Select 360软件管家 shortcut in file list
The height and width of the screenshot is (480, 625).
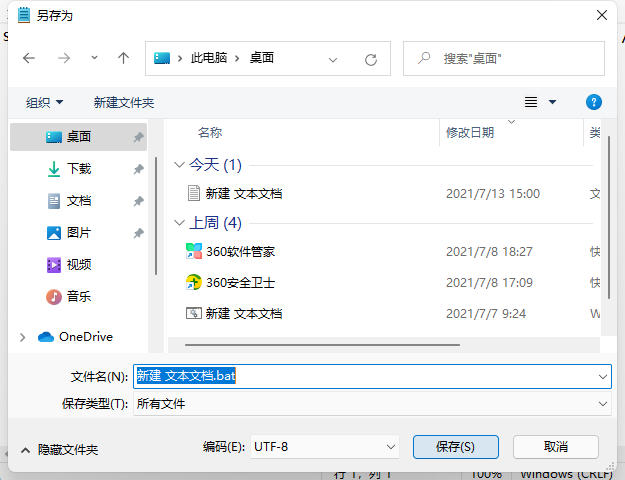(240, 251)
